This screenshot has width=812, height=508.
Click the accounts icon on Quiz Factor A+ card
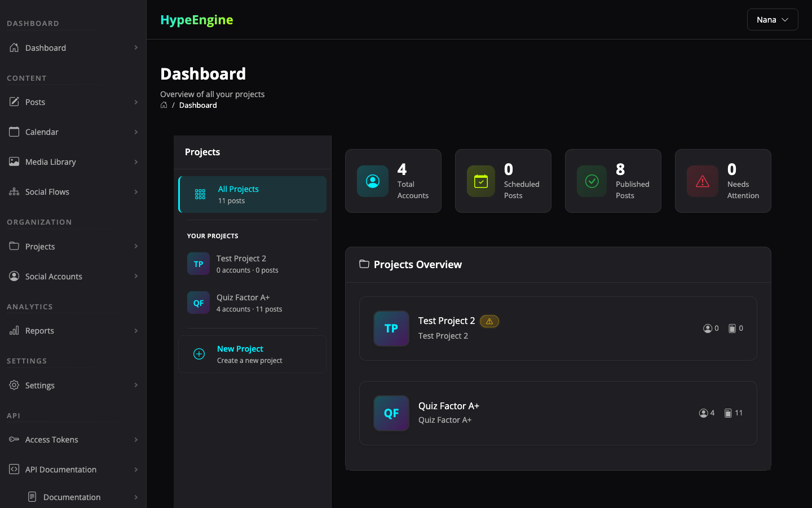tap(703, 413)
